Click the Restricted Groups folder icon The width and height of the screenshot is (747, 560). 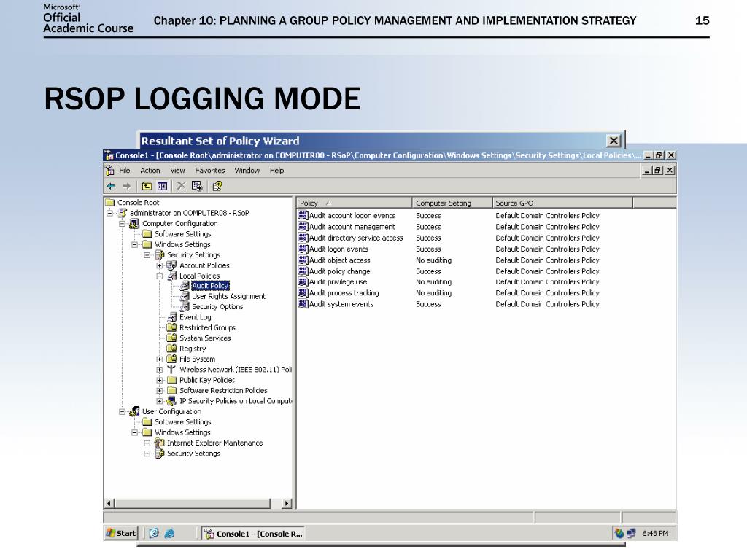click(x=172, y=327)
